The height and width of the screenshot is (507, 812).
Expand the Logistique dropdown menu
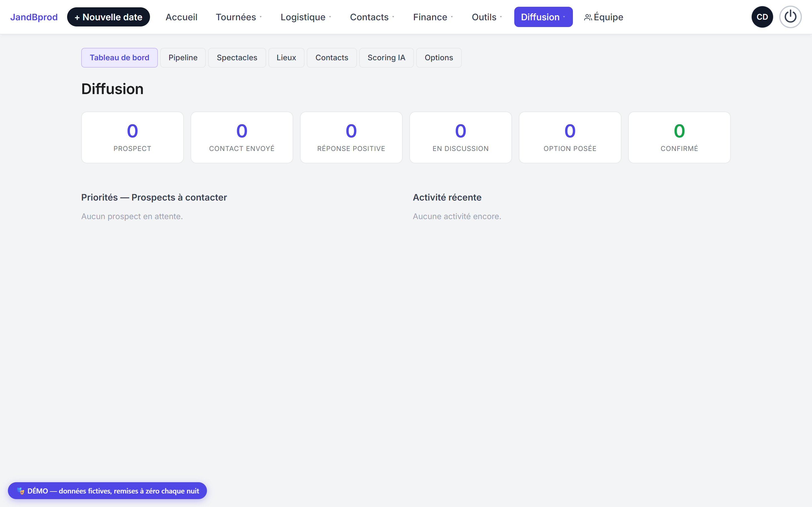306,17
